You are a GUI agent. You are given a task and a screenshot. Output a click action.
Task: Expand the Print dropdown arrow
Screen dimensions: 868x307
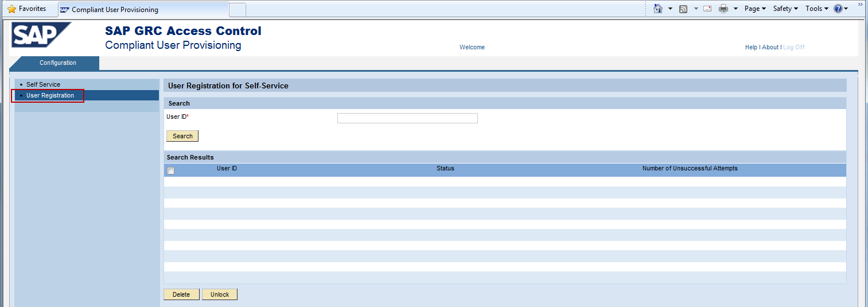point(735,9)
